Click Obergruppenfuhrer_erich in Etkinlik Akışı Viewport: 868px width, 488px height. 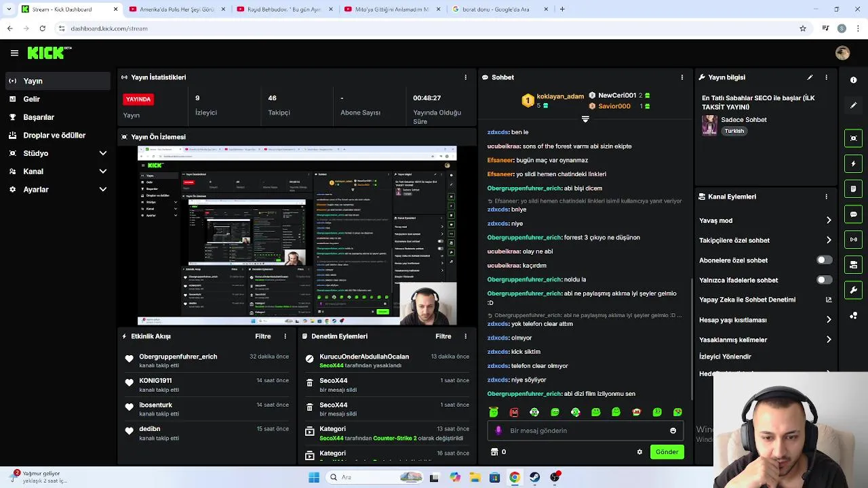(x=178, y=357)
